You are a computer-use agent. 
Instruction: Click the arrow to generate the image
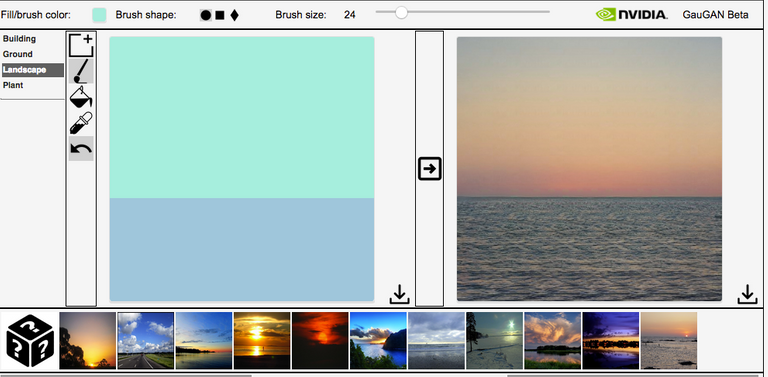pyautogui.click(x=430, y=169)
